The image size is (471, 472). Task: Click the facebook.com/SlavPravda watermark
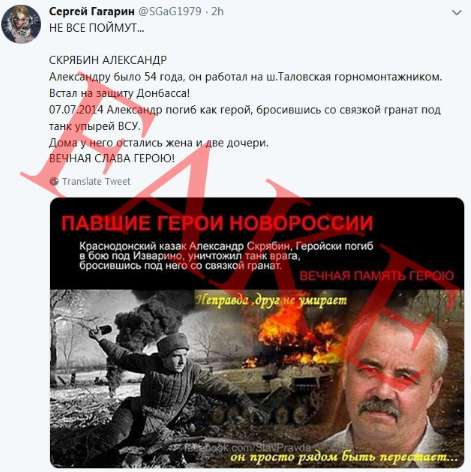[x=248, y=448]
